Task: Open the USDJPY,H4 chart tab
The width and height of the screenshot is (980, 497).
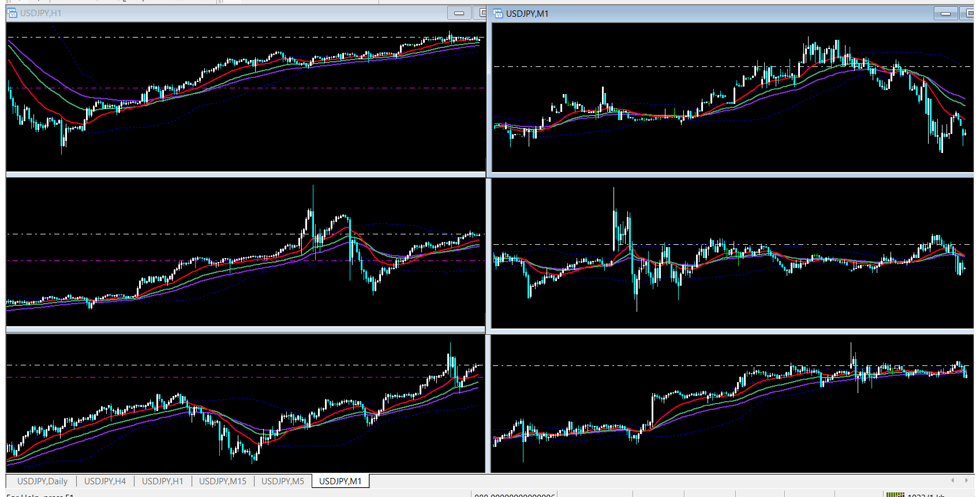Action: (105, 481)
